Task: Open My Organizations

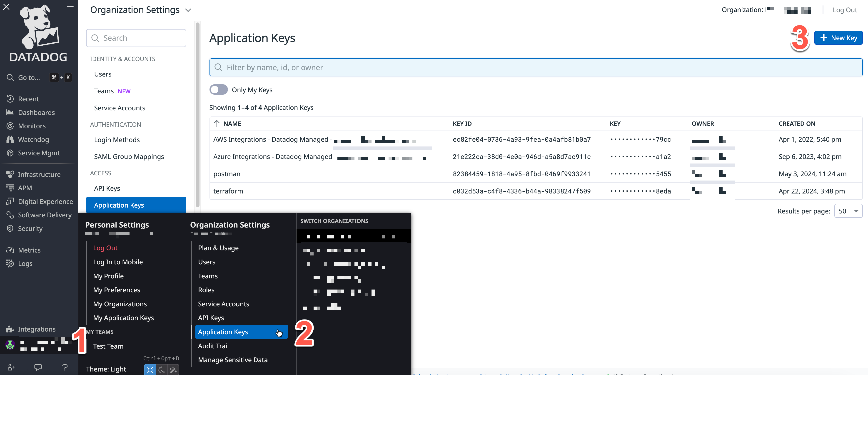Action: (x=120, y=304)
